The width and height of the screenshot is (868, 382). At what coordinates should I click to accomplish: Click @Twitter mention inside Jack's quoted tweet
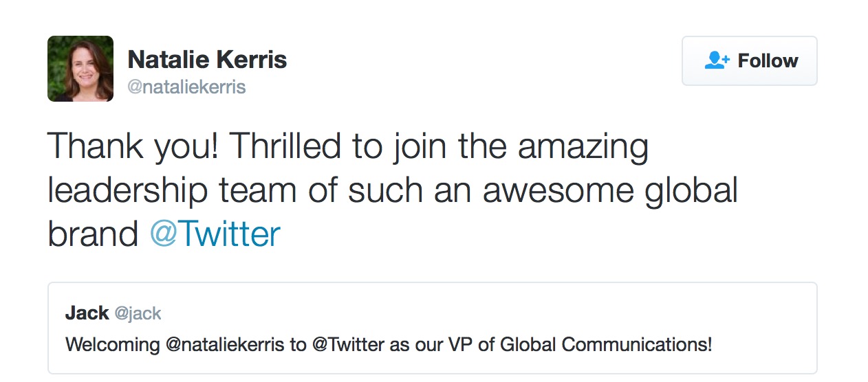[349, 344]
